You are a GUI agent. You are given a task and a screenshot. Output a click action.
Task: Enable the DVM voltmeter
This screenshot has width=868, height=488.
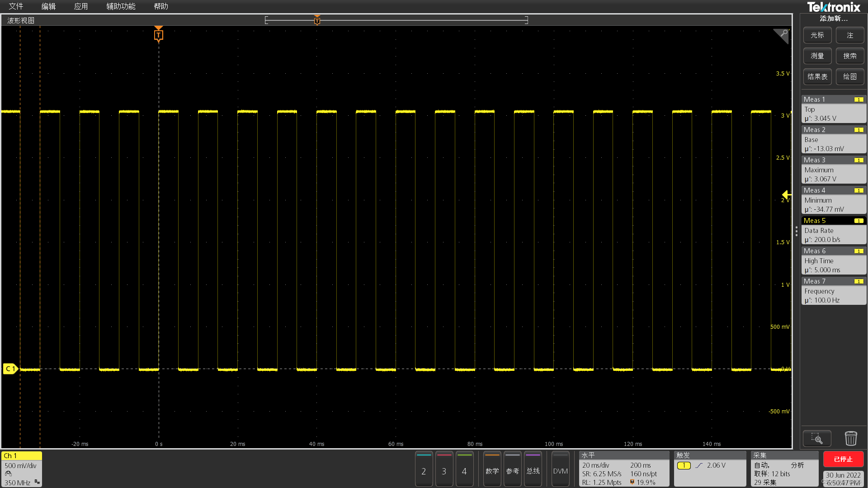(561, 469)
